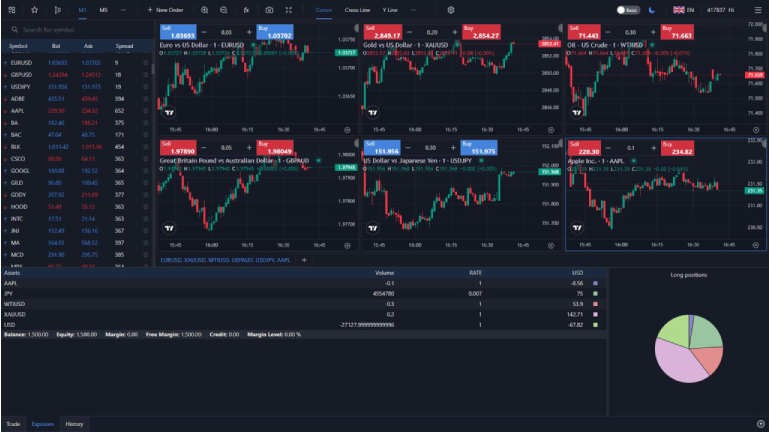Click TradingView logo on EURUSD chart

pos(169,112)
